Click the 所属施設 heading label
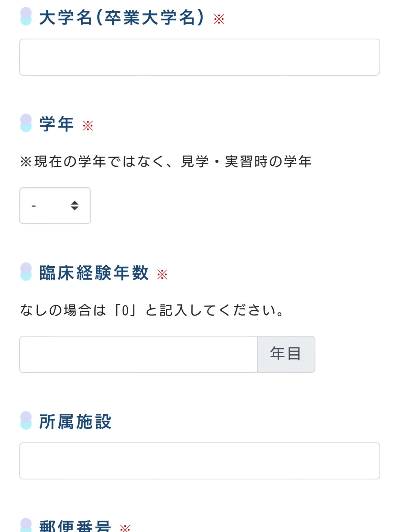 [x=75, y=421]
